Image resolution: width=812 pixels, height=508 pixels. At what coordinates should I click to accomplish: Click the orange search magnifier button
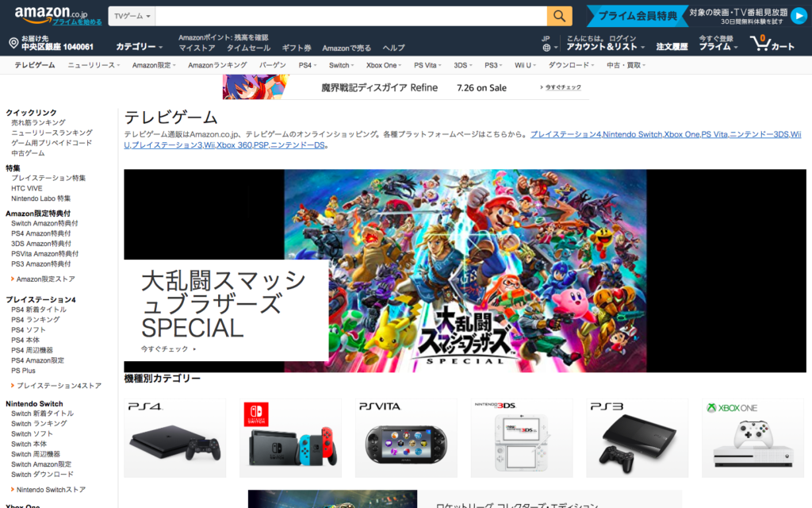[559, 16]
